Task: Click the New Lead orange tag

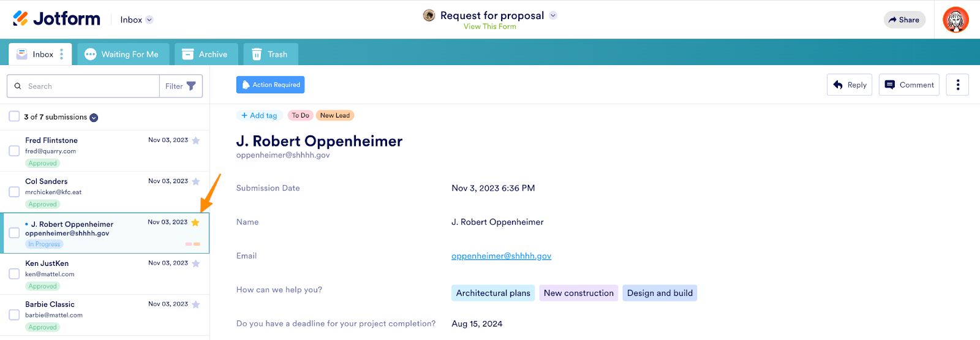Action: (335, 115)
